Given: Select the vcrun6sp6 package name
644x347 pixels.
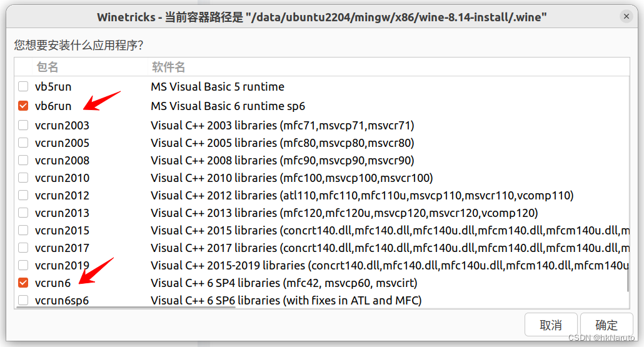Looking at the screenshot, I should [x=62, y=301].
